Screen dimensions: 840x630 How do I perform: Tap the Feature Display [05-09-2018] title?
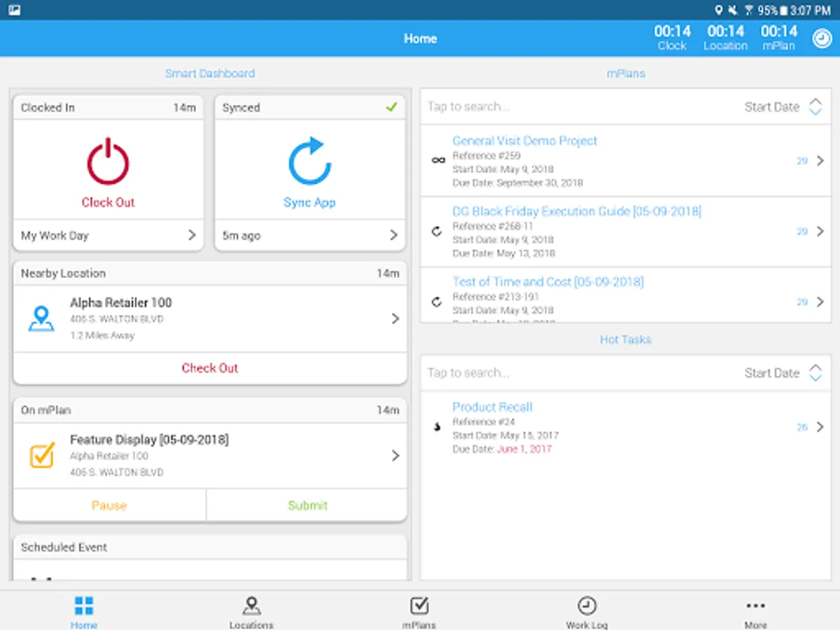tap(149, 440)
